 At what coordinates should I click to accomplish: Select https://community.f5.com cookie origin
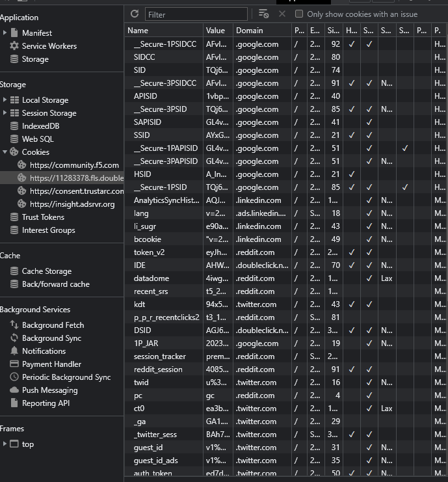pyautogui.click(x=74, y=165)
